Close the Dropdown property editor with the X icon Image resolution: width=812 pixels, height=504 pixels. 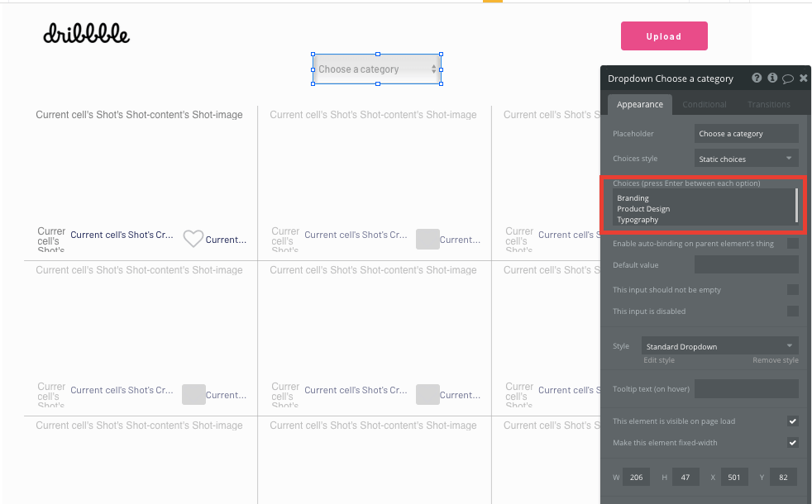pyautogui.click(x=802, y=78)
